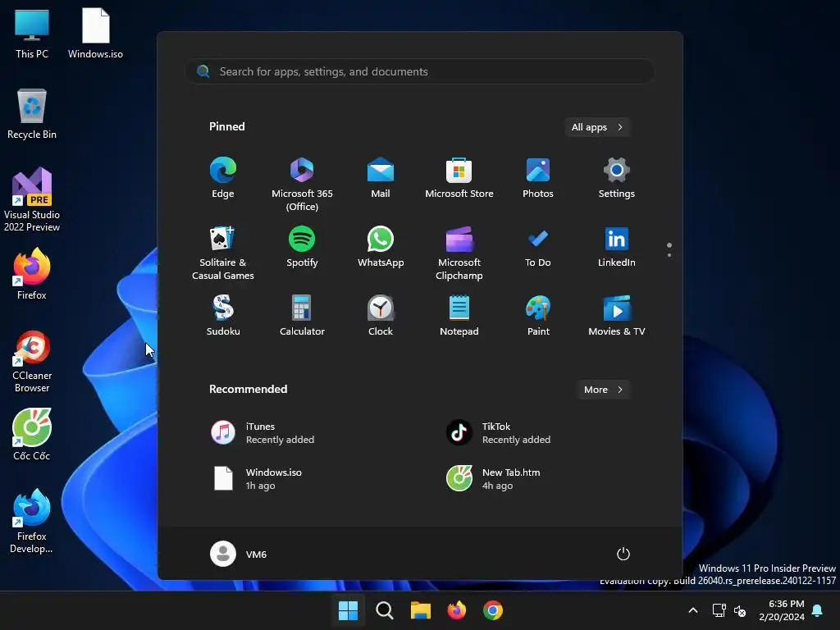Viewport: 840px width, 630px height.
Task: Open network status tray icon
Action: tap(719, 610)
